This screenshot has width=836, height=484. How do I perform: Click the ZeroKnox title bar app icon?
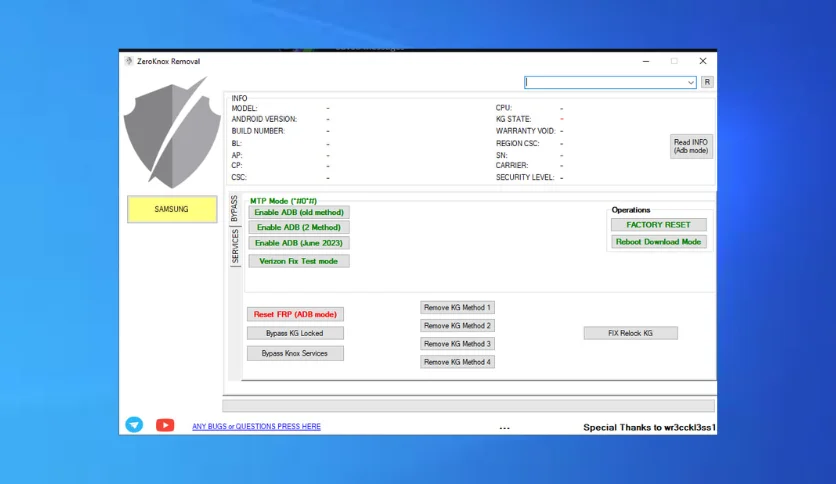[128, 61]
